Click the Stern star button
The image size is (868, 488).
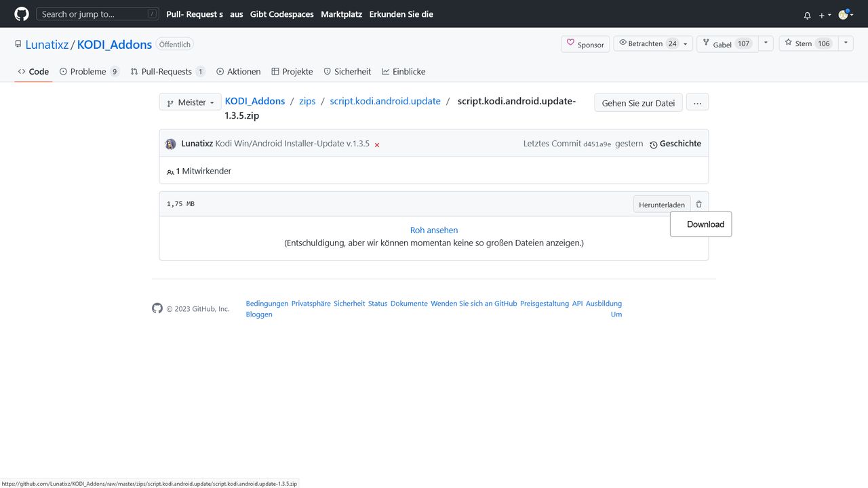pos(808,43)
